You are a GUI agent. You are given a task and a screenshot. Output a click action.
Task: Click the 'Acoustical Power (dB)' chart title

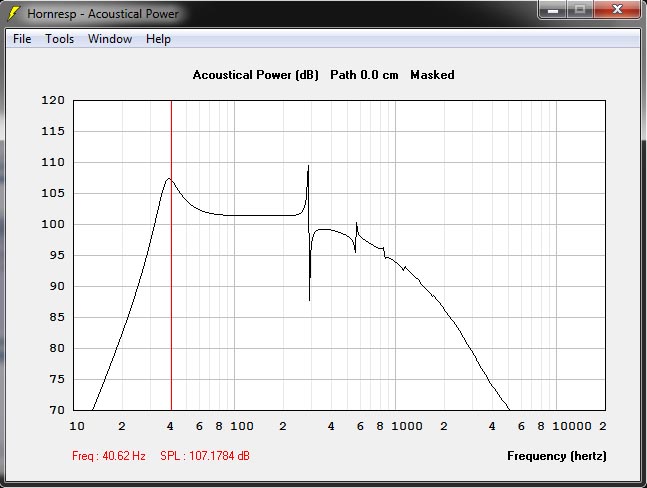[255, 75]
